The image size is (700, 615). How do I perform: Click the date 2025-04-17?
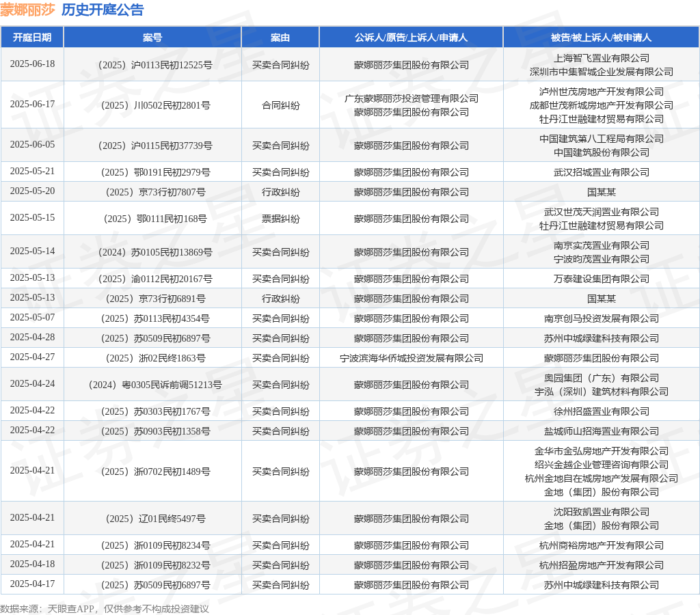tap(32, 584)
